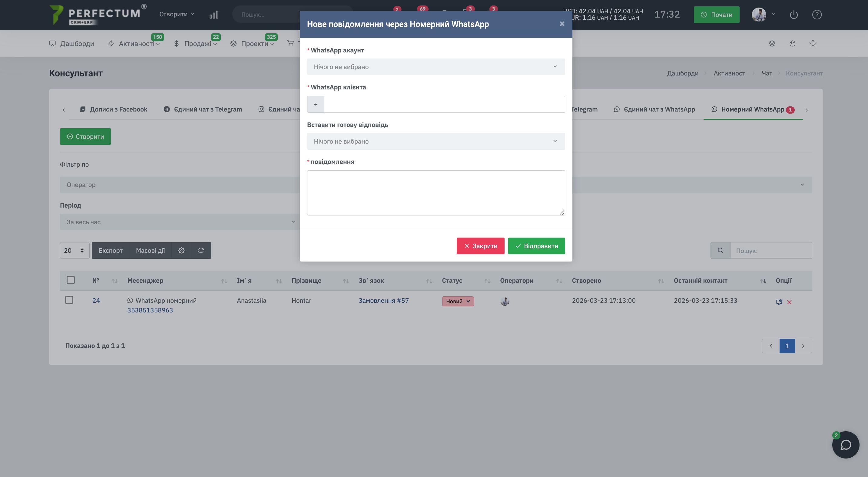Check the checkbox for row 24

point(69,300)
